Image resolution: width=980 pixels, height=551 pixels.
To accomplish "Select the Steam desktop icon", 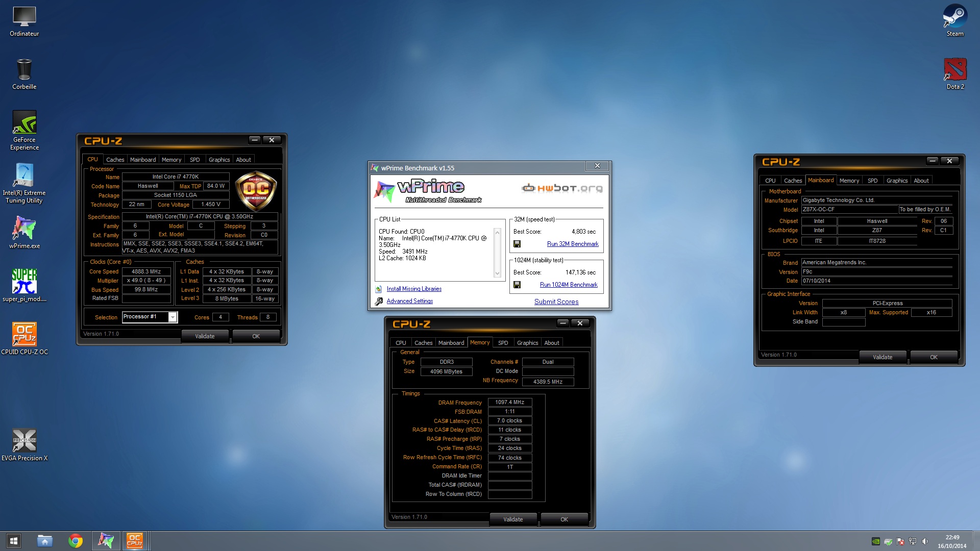I will tap(955, 21).
